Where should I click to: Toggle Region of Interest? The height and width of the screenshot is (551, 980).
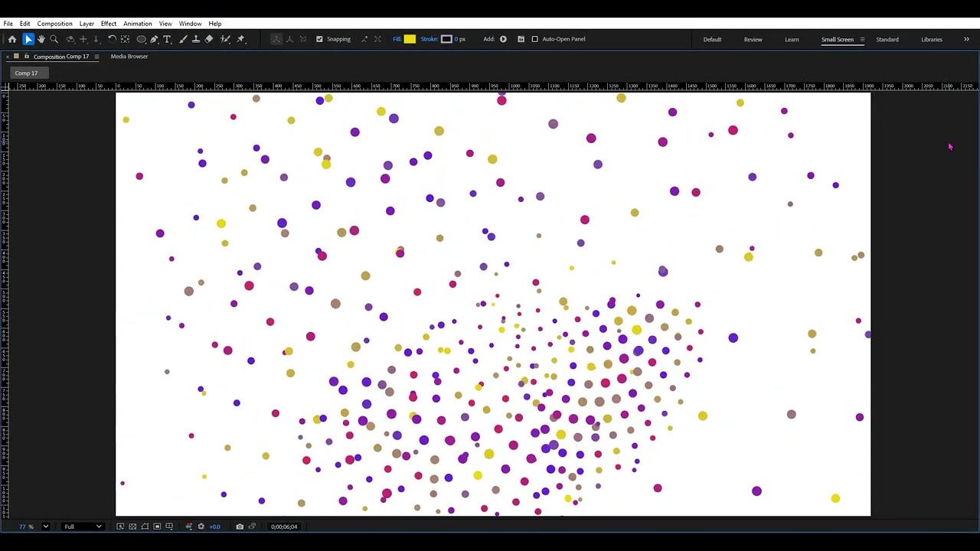point(157,527)
